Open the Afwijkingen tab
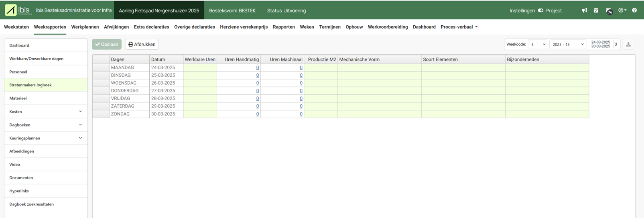Viewport: 644px width, 218px height. click(x=116, y=27)
